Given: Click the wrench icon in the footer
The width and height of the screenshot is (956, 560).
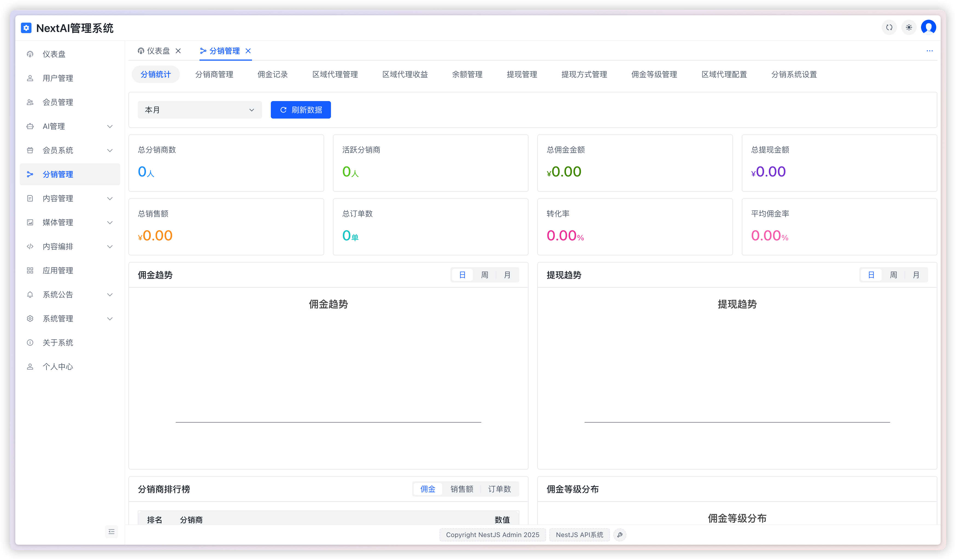Looking at the screenshot, I should pyautogui.click(x=620, y=535).
